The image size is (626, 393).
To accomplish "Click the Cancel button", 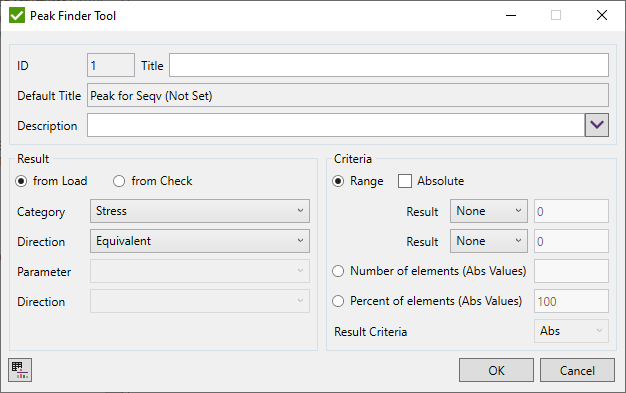I will (x=577, y=370).
